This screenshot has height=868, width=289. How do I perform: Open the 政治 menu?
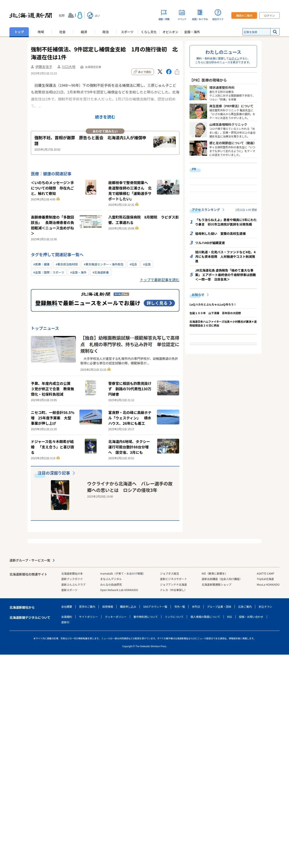tap(105, 32)
